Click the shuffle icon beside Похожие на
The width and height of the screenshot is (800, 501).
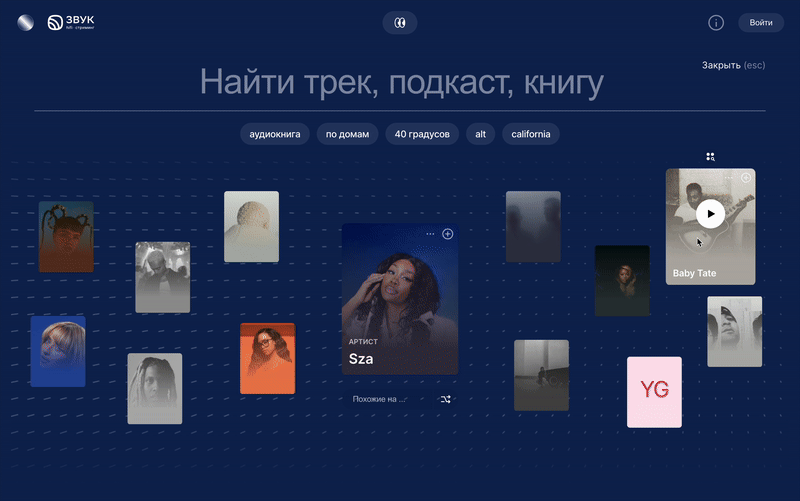(445, 399)
